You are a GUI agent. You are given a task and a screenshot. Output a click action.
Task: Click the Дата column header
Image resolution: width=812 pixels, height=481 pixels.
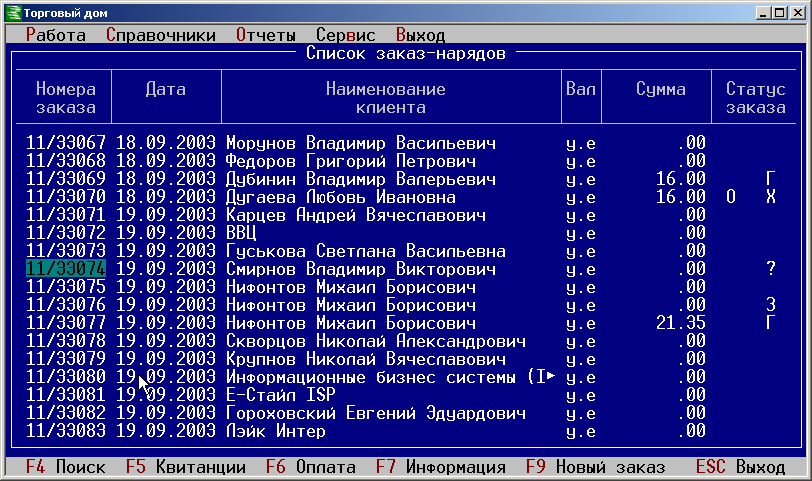click(x=166, y=89)
